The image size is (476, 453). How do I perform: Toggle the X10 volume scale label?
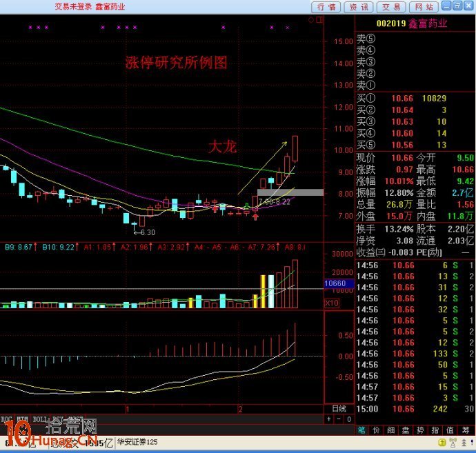tap(332, 303)
